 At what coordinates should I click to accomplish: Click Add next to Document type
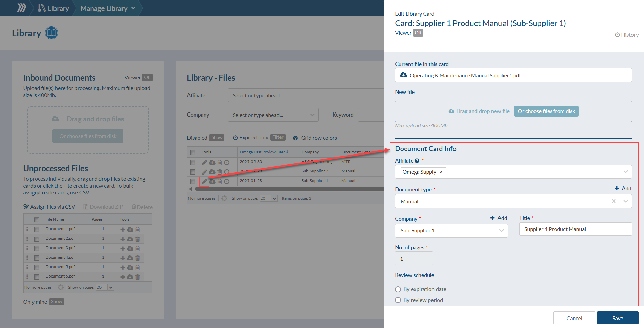tap(623, 188)
